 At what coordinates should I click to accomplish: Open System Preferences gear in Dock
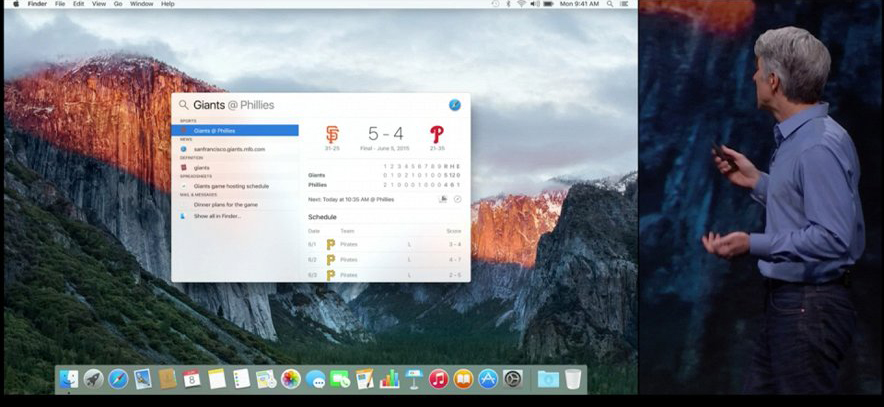513,379
